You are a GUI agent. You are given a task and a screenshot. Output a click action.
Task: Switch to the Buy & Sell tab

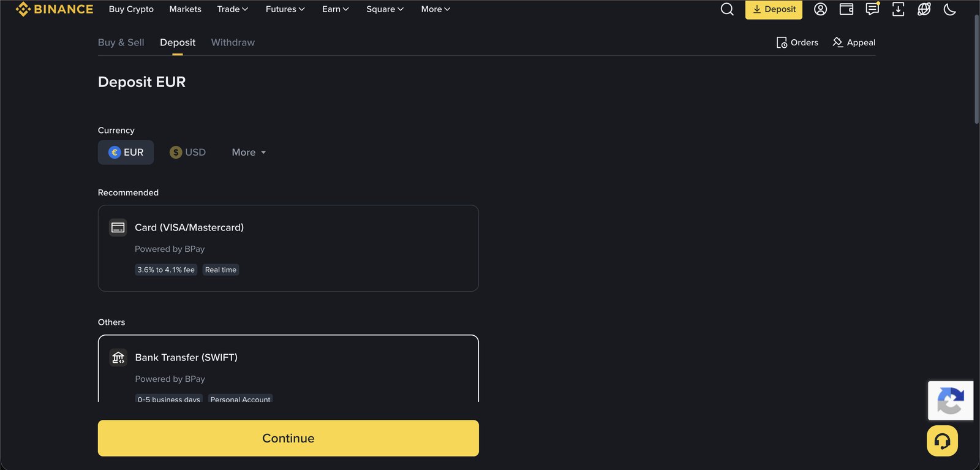point(121,42)
